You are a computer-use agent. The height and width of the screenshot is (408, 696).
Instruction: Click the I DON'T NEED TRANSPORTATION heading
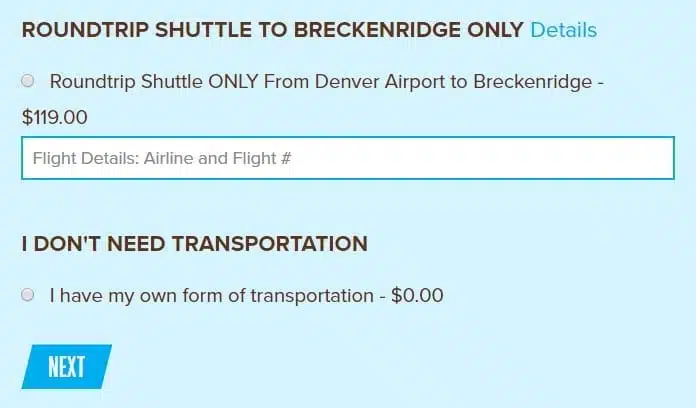coord(194,243)
